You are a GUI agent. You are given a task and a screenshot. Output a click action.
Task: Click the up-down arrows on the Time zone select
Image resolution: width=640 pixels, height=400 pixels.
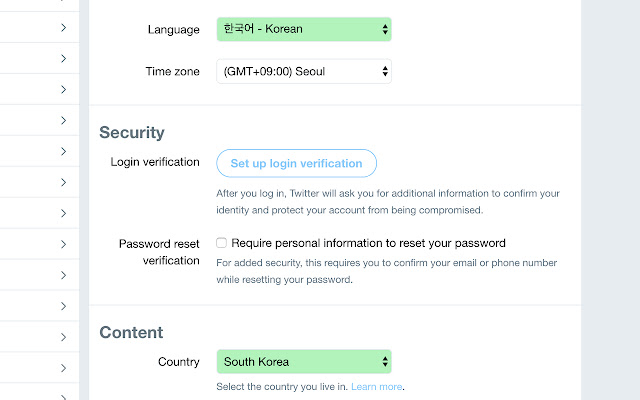coord(385,72)
